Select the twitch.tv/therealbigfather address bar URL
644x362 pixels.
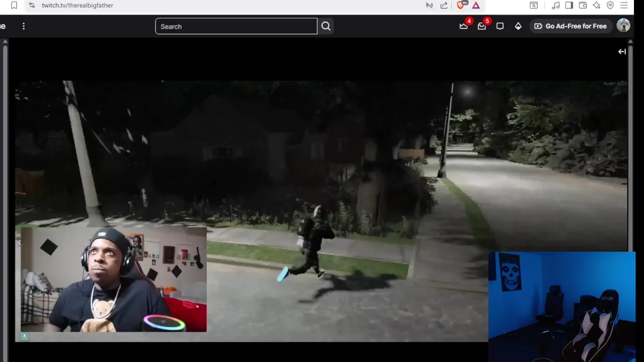(77, 5)
